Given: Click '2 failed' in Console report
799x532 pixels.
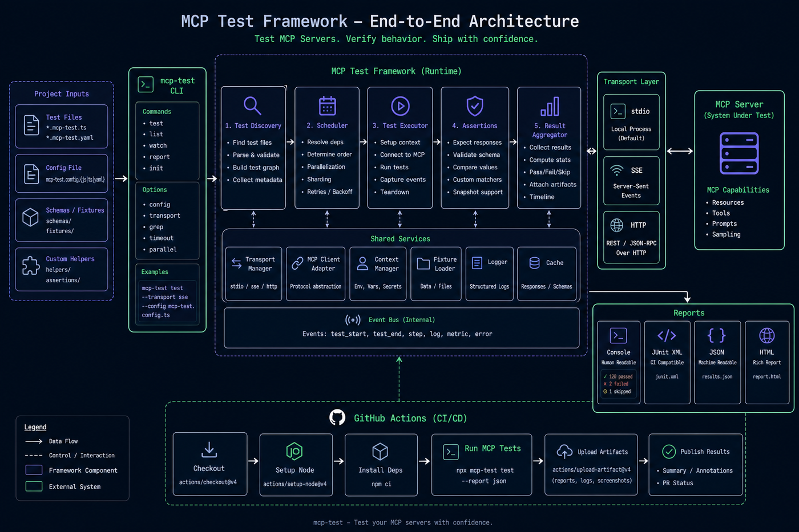Looking at the screenshot, I should 619,384.
